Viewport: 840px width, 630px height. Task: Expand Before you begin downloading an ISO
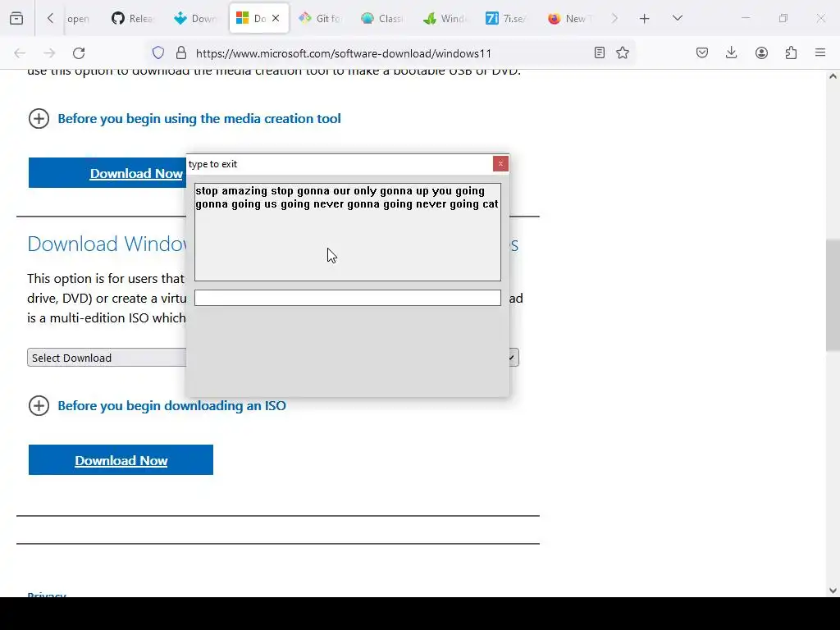click(157, 405)
